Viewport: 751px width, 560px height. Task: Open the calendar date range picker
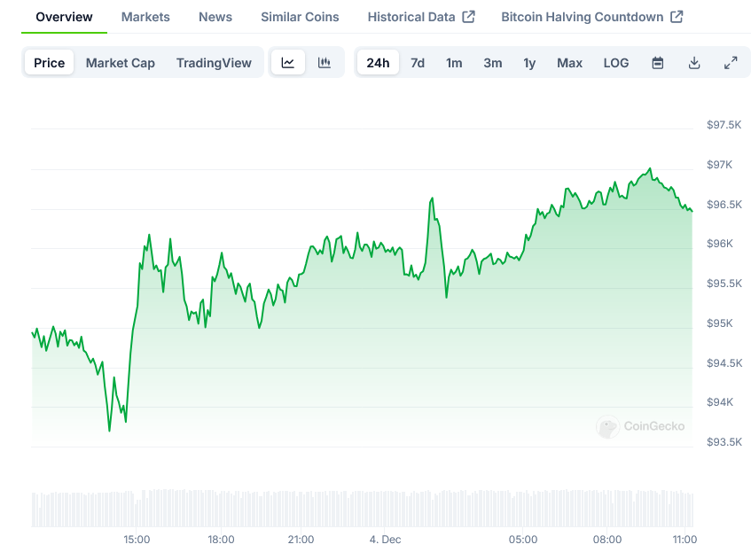click(658, 63)
